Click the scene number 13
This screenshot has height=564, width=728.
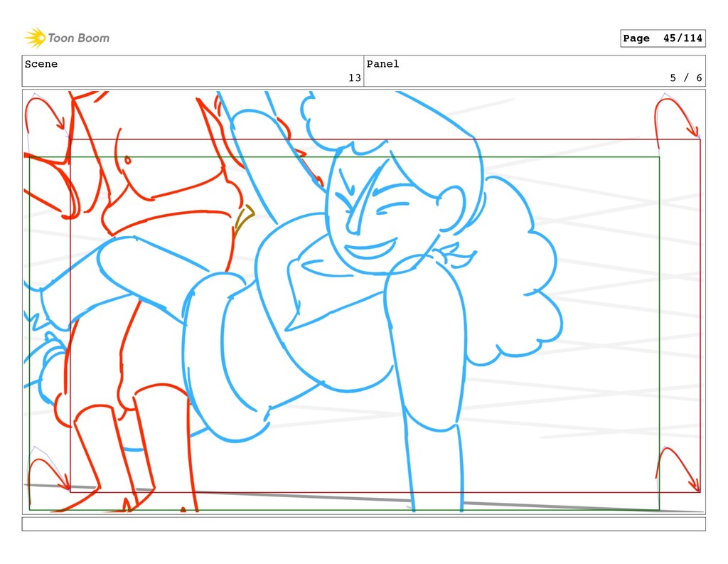click(355, 78)
